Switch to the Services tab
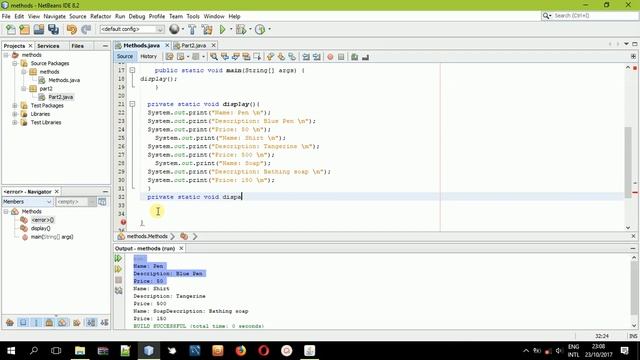 click(x=48, y=46)
